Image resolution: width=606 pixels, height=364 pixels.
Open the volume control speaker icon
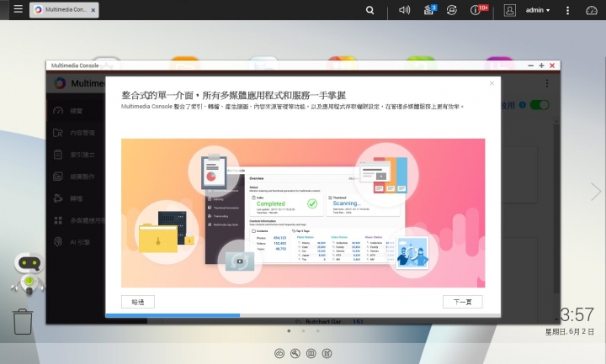pos(404,10)
